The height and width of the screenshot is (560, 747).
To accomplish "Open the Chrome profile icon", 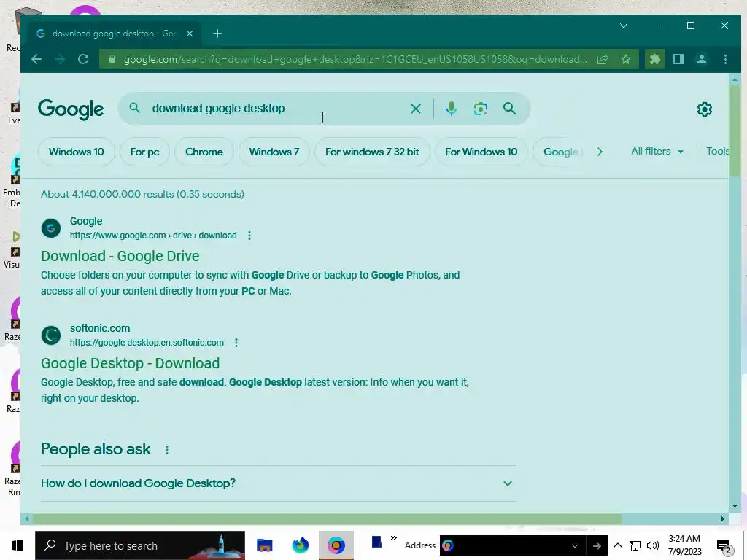I will point(702,59).
